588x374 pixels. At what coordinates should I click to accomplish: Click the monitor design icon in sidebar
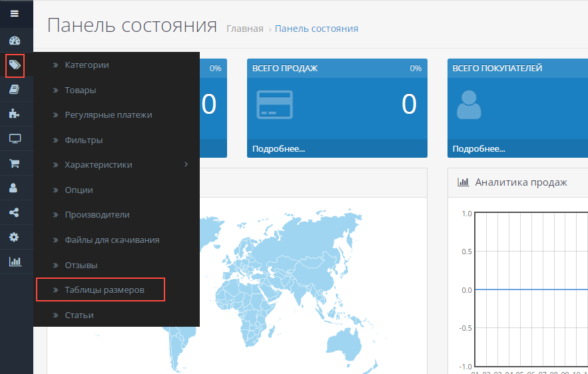[14, 139]
